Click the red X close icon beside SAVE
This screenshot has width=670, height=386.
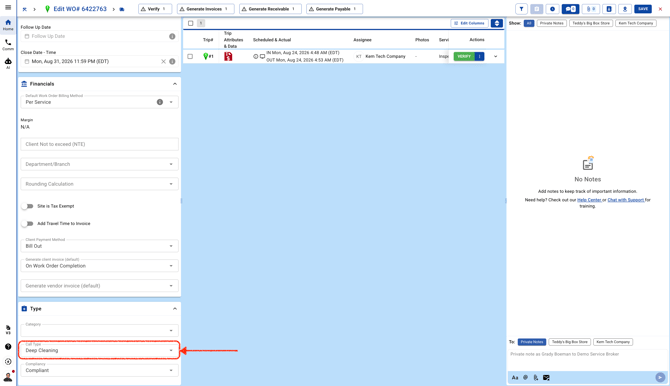pyautogui.click(x=660, y=9)
